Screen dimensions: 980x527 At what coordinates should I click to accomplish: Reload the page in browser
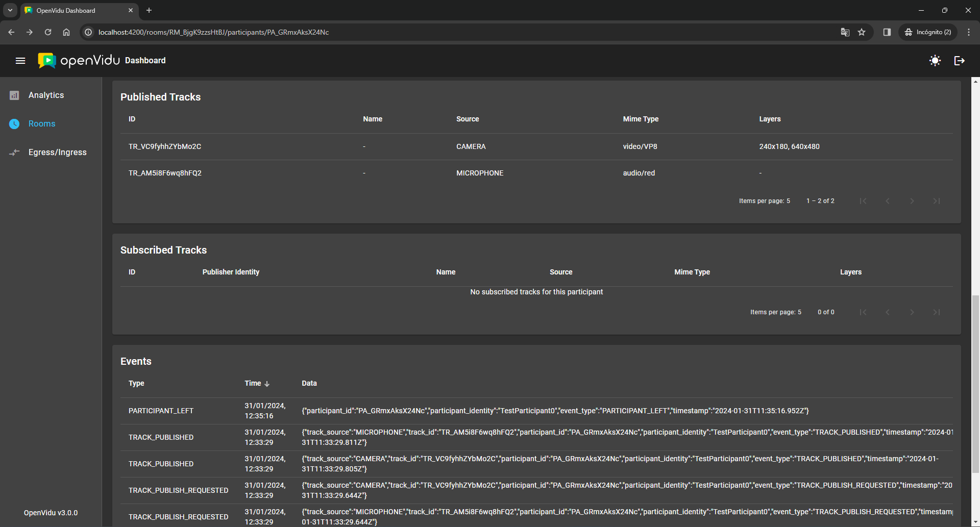tap(48, 32)
